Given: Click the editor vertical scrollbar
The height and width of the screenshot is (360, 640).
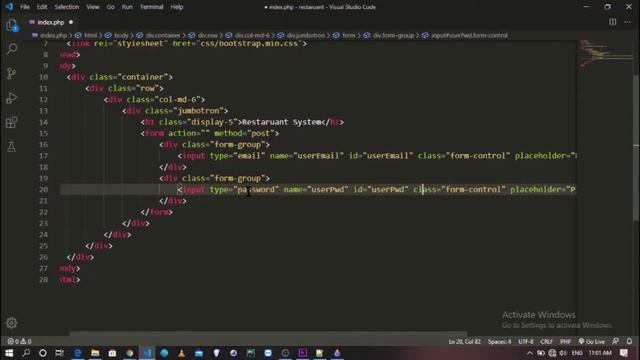Looking at the screenshot, I should [x=636, y=148].
